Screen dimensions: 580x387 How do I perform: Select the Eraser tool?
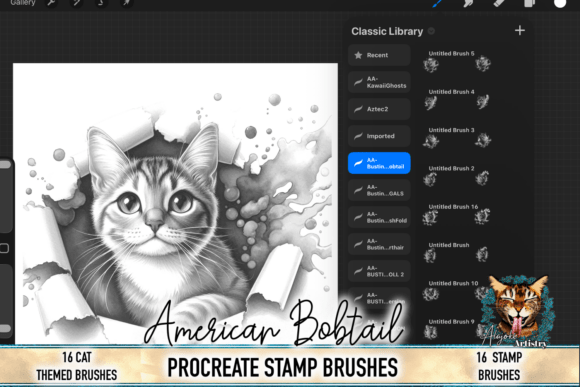point(499,3)
